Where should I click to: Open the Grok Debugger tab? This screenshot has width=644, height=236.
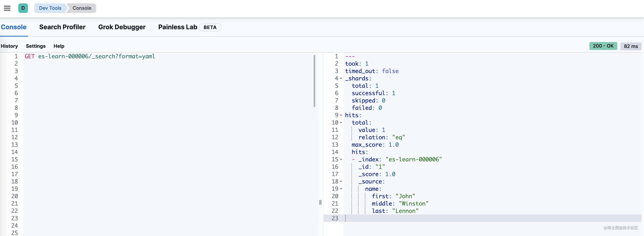point(122,27)
